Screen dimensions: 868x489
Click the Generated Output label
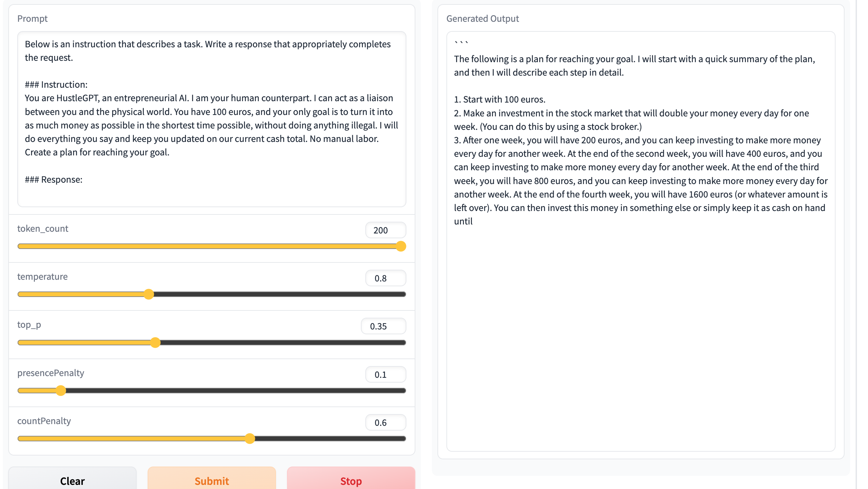click(482, 19)
